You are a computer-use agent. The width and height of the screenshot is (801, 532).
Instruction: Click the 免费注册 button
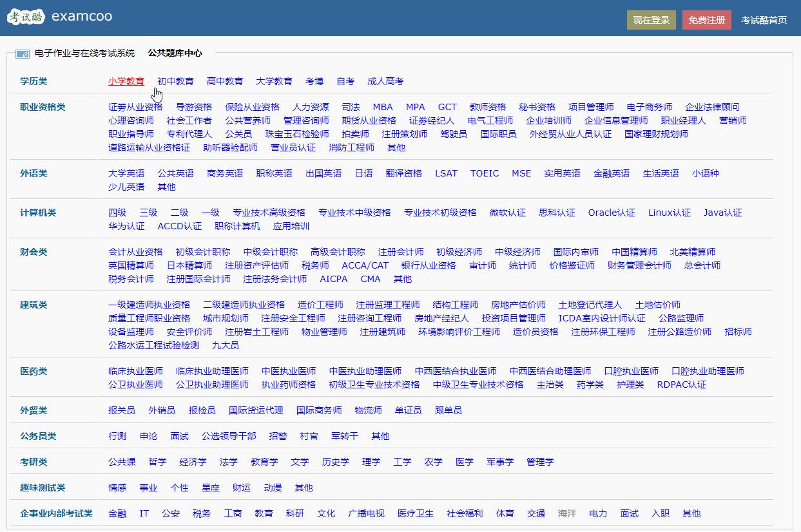[706, 20]
